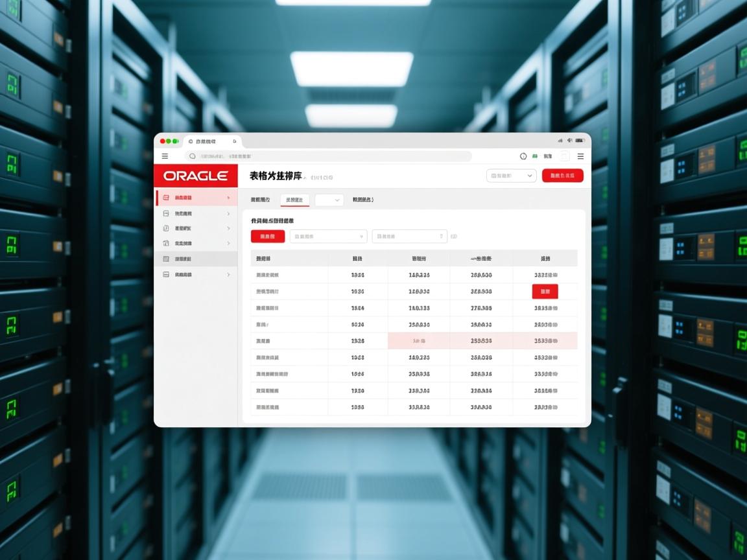Select the icon beside the second sidebar entry
Viewport: 747px width, 560px height.
[166, 213]
